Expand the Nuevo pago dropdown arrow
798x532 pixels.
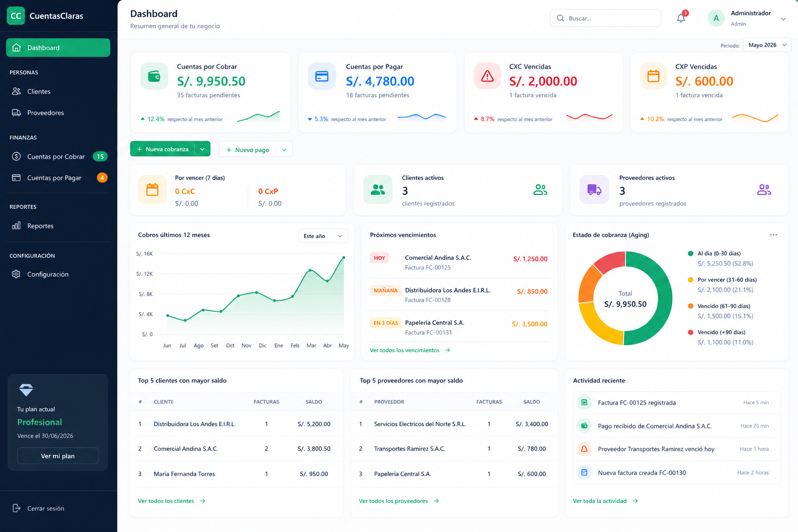[x=284, y=150]
